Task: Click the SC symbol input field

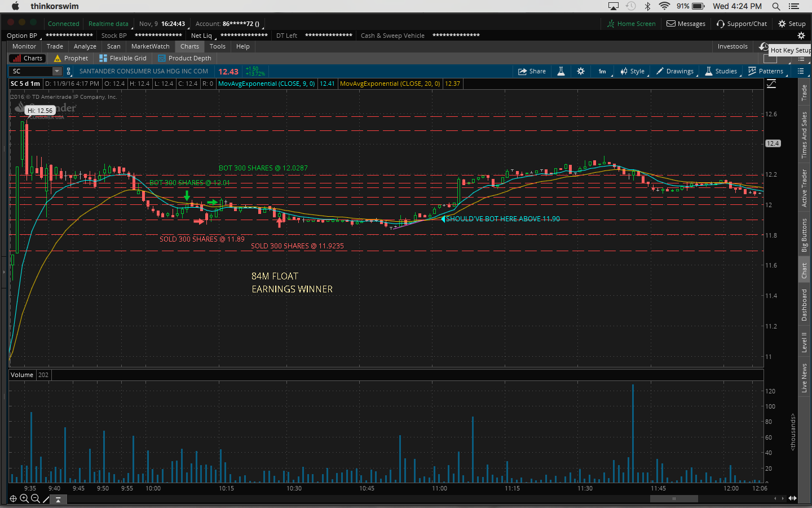Action: click(32, 71)
